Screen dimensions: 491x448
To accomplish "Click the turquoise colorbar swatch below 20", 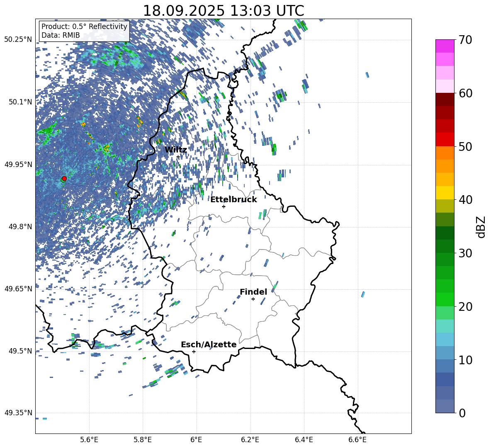I will (x=445, y=326).
